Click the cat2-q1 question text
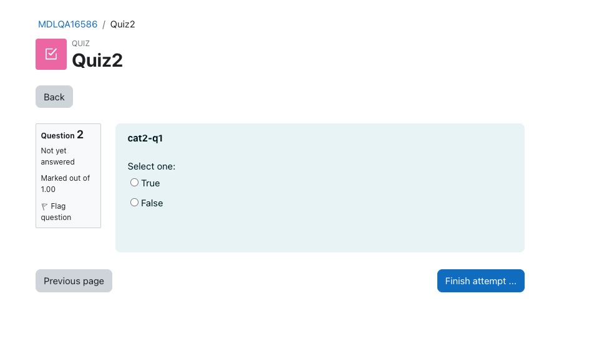This screenshot has width=597, height=364. 145,138
